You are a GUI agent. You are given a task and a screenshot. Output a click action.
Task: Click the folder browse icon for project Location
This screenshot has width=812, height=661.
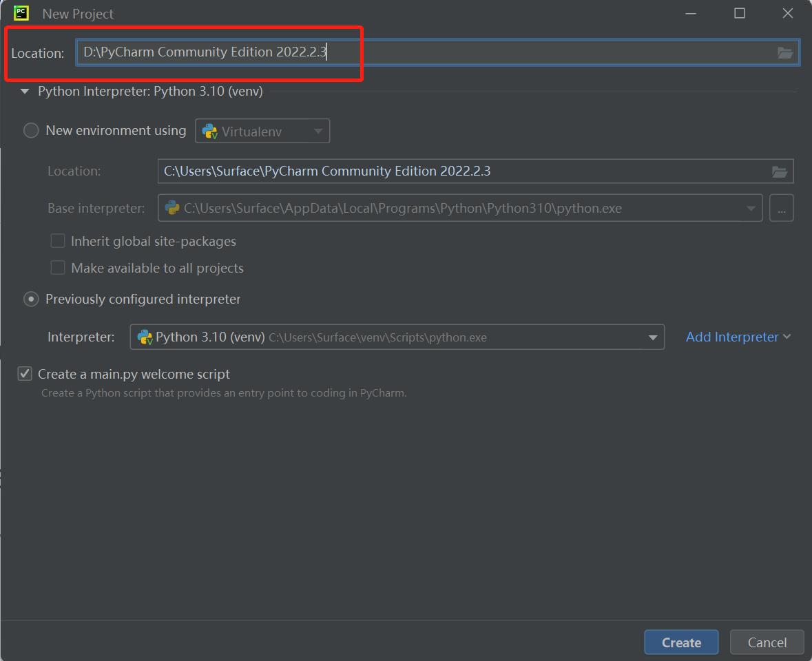click(x=784, y=53)
